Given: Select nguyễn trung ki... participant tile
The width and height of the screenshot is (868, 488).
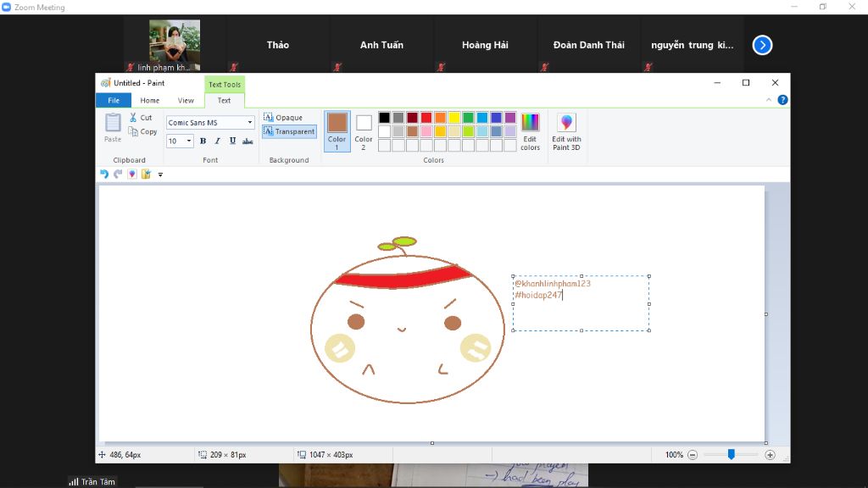Looking at the screenshot, I should pyautogui.click(x=692, y=45).
